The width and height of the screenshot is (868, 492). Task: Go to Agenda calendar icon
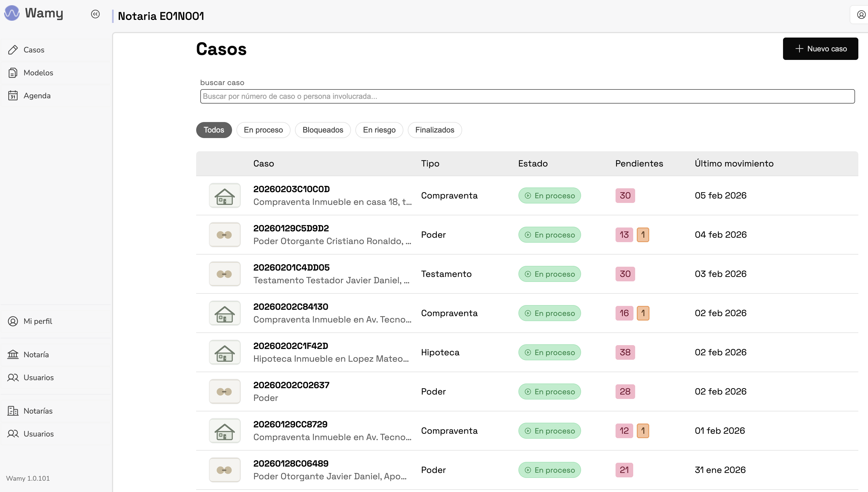click(x=13, y=96)
